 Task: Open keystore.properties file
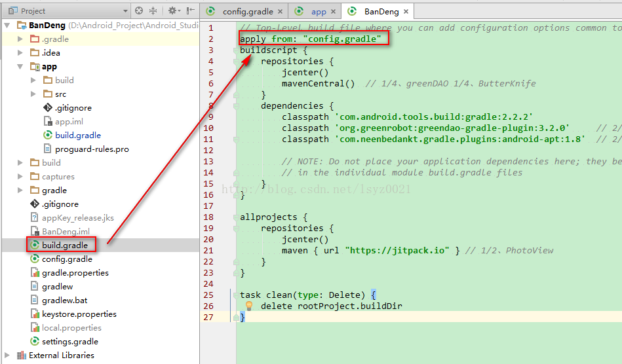click(x=79, y=314)
